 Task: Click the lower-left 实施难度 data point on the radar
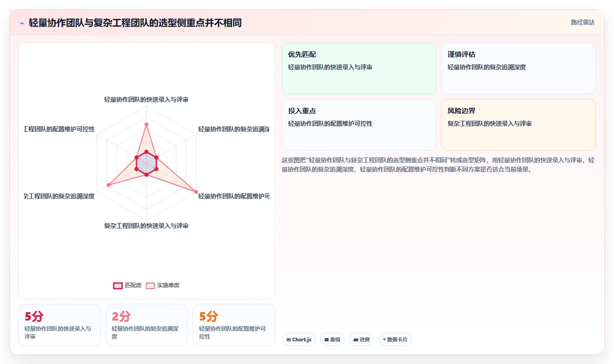109,185
